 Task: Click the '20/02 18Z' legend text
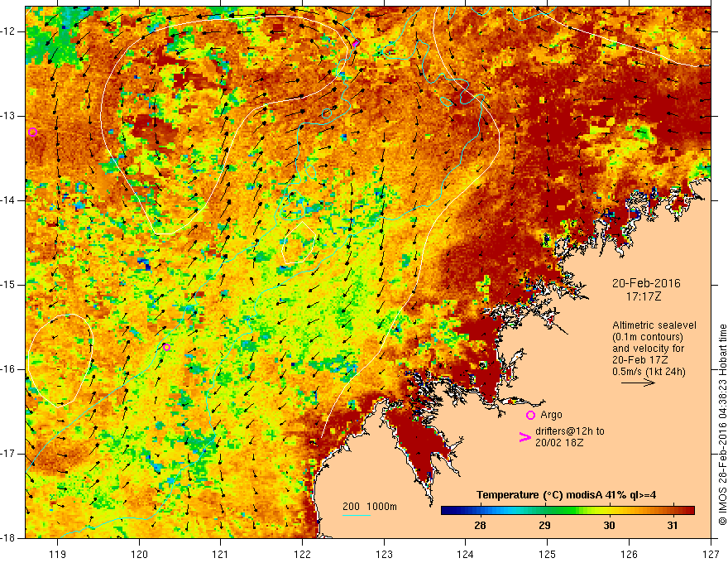[559, 442]
